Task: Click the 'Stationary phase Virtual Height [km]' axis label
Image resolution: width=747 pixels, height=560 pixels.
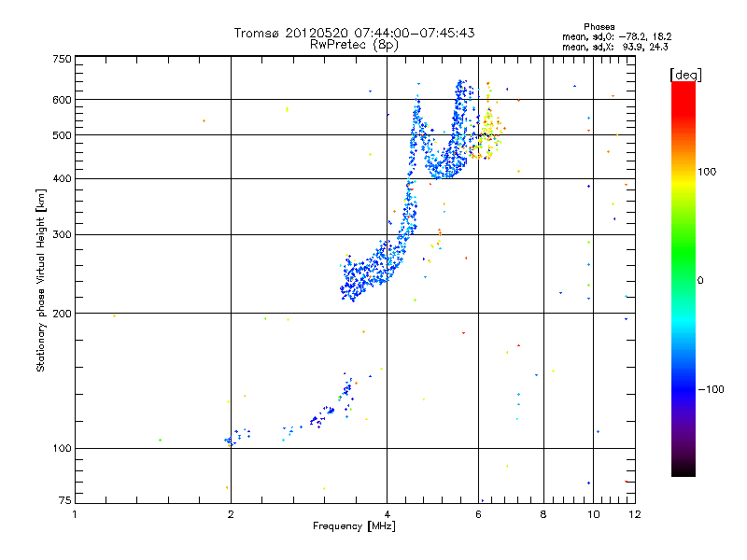Action: point(41,280)
